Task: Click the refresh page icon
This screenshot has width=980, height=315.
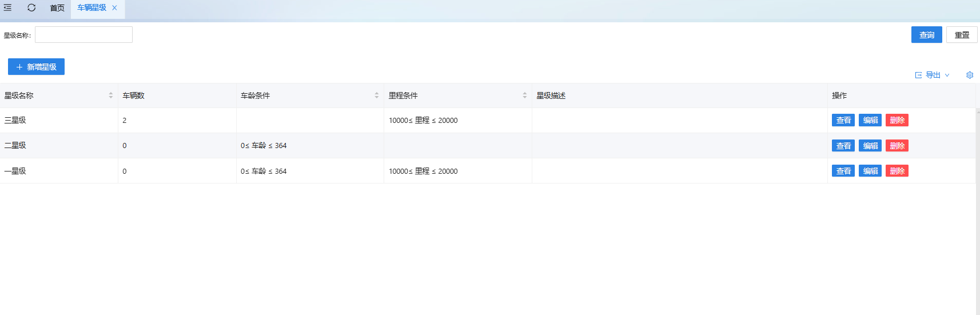Action: pyautogui.click(x=31, y=8)
